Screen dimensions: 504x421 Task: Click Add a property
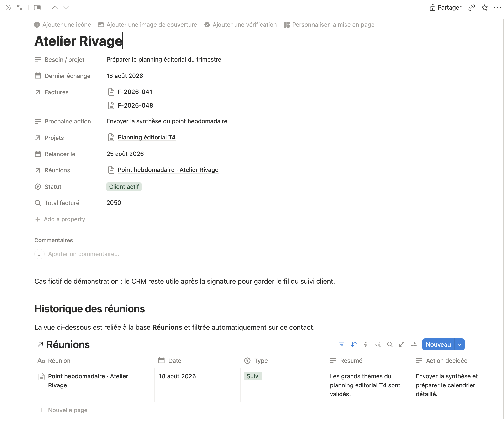(x=60, y=219)
